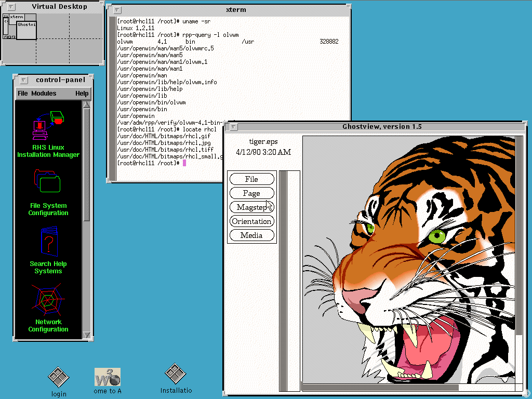Click the 'rpp-query -l olvwm' command in xterm

point(210,35)
